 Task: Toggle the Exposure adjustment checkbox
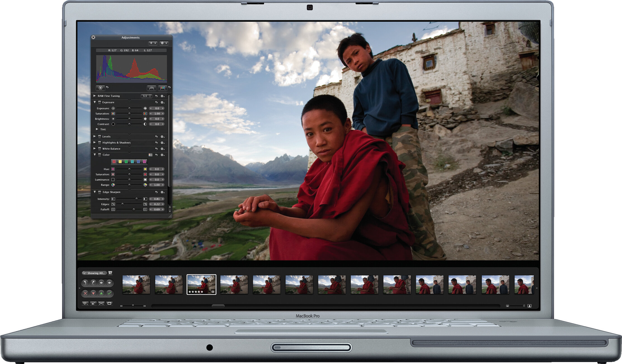coord(100,102)
